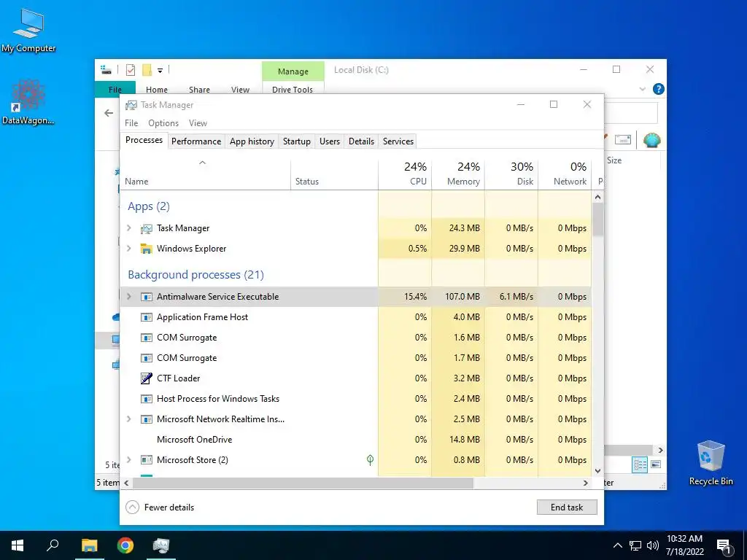Open the quick access toolbar customize dropdown

(160, 71)
